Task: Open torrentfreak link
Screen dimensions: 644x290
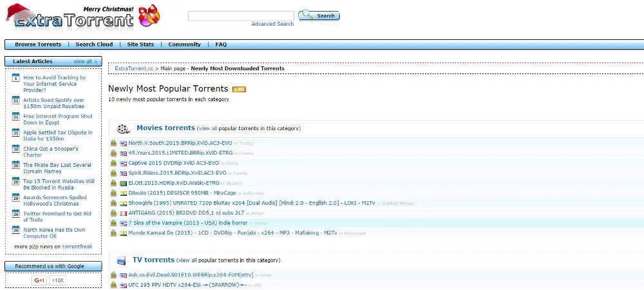Action: coord(77,247)
